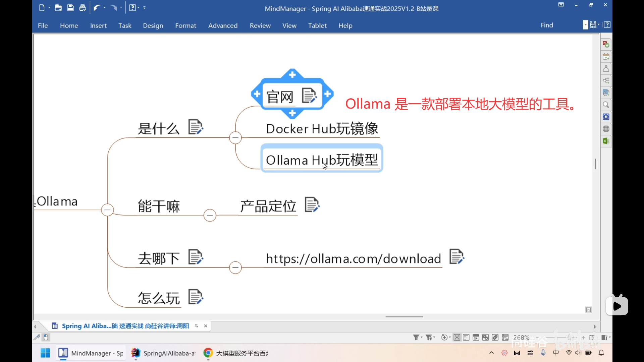Click the New document icon in quick toolbar

[42, 8]
